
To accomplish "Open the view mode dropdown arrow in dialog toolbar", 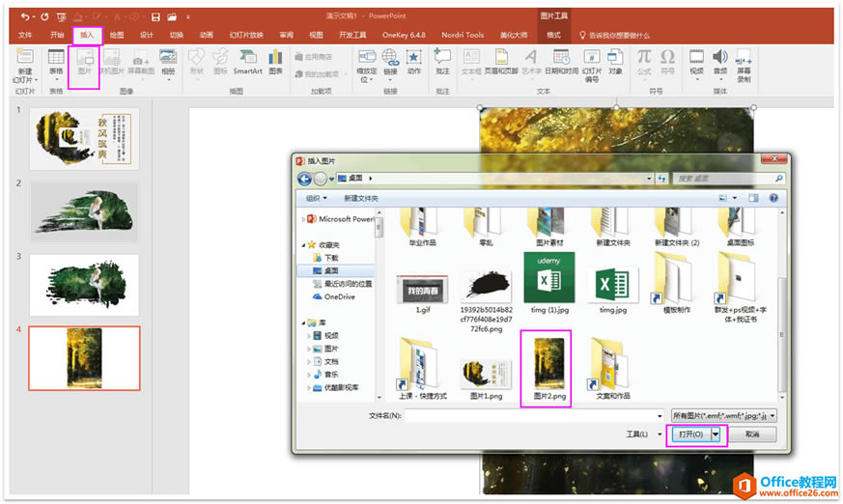I will click(735, 198).
